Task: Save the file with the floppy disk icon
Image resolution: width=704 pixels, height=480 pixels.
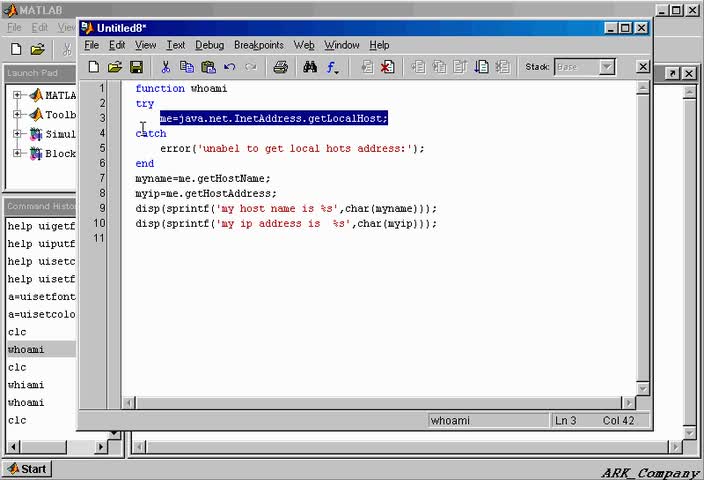Action: pyautogui.click(x=136, y=67)
